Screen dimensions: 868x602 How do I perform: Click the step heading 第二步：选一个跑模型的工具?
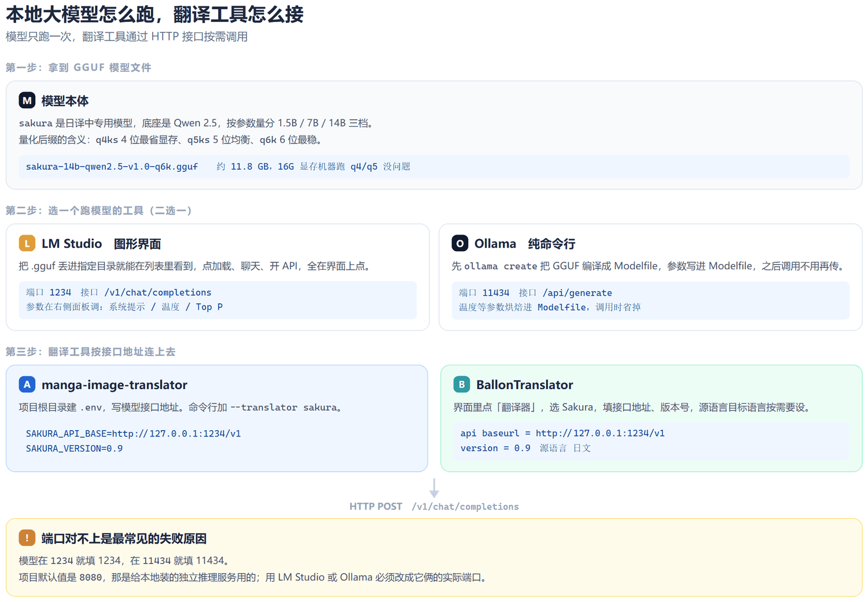point(98,211)
